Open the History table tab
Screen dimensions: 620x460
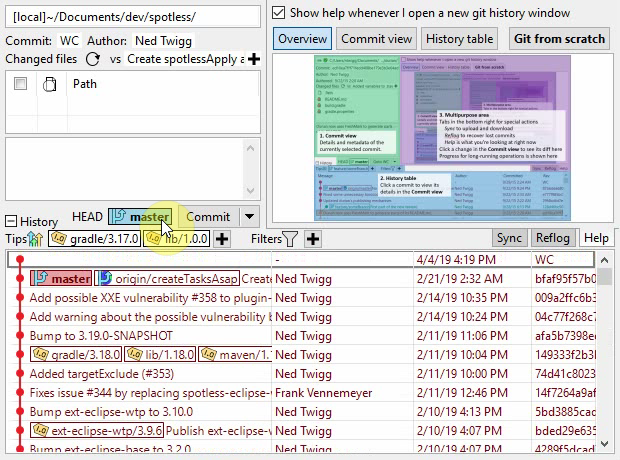(458, 39)
